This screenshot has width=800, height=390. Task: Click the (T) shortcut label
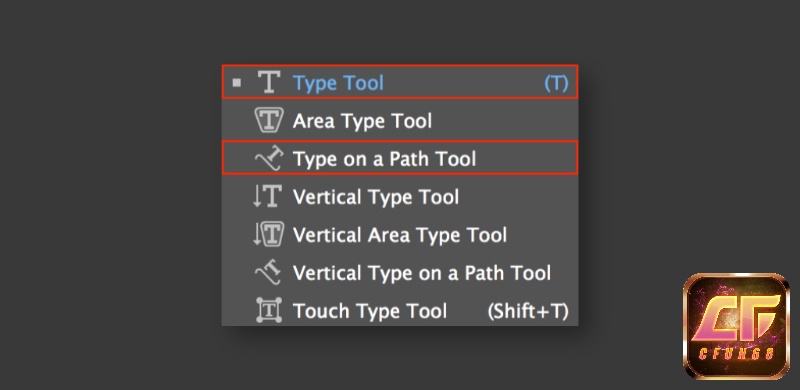[556, 83]
